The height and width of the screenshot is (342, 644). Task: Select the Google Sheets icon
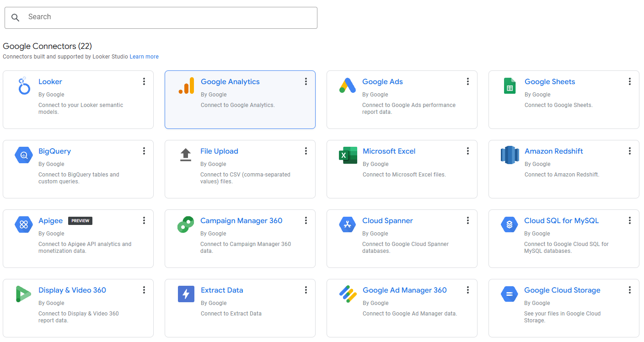click(x=510, y=85)
